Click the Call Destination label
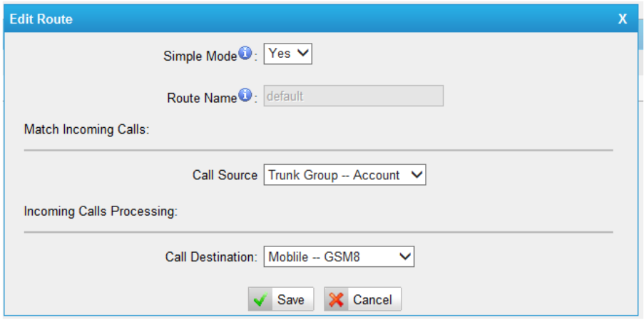The width and height of the screenshot is (644, 320). [x=211, y=256]
